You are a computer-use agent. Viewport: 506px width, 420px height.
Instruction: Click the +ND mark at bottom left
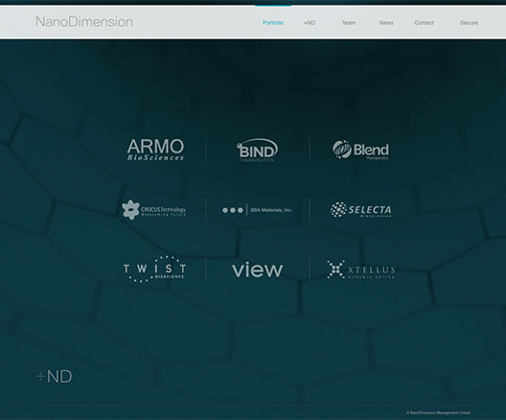click(55, 377)
